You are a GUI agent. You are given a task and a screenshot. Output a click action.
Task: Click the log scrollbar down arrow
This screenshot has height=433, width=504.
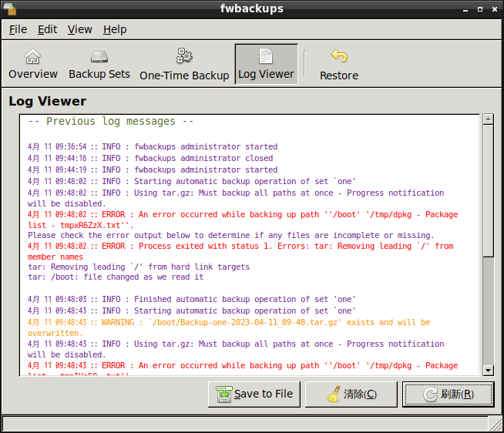(x=488, y=371)
